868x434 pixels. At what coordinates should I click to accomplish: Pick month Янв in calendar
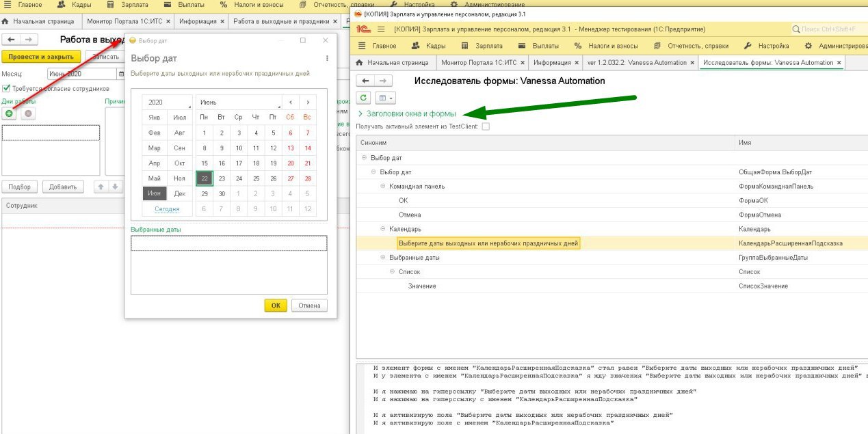155,118
